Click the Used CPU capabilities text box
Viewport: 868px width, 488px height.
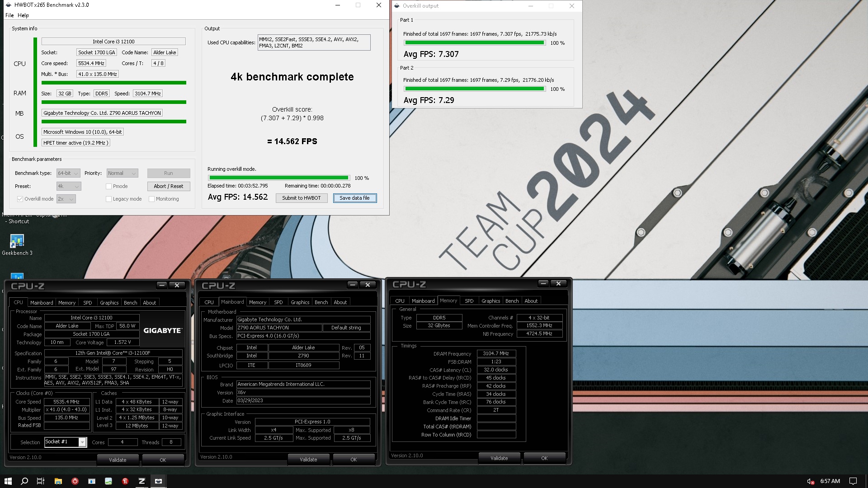click(x=314, y=42)
